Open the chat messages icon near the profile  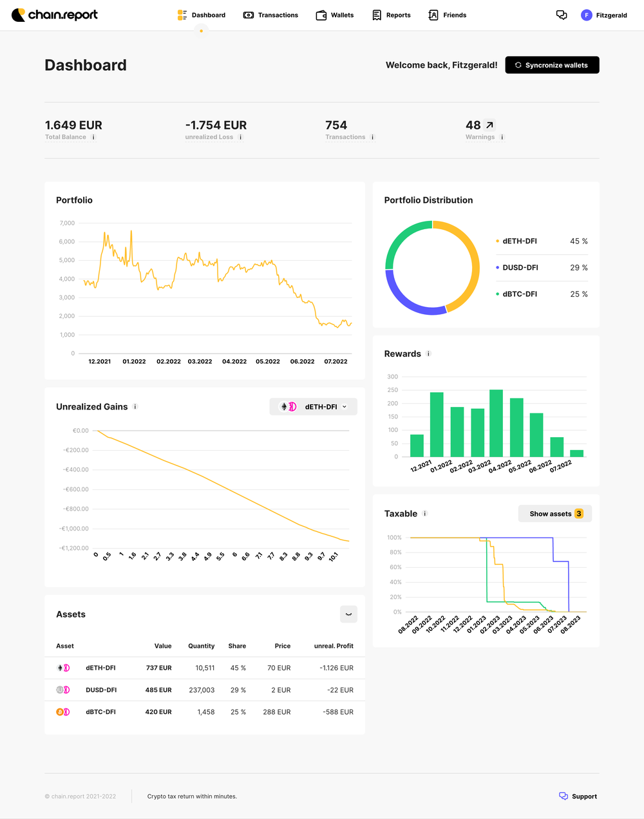[x=562, y=15]
